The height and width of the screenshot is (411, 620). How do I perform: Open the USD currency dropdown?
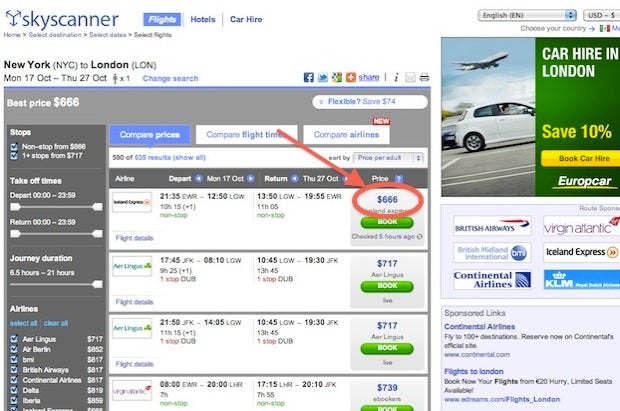[601, 15]
